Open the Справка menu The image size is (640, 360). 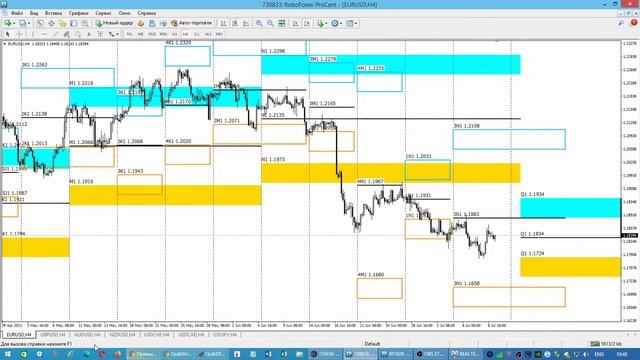[x=147, y=13]
